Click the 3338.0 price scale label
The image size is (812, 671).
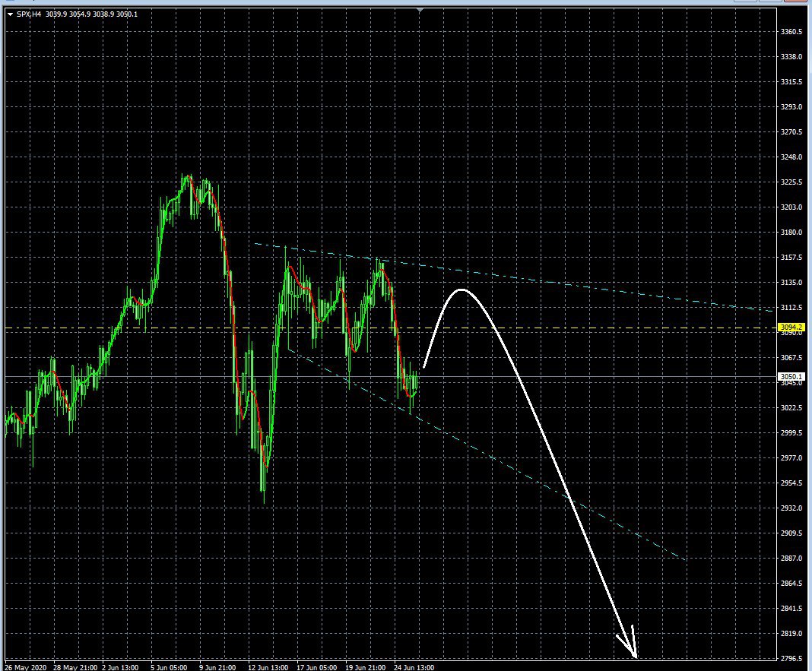[x=791, y=56]
